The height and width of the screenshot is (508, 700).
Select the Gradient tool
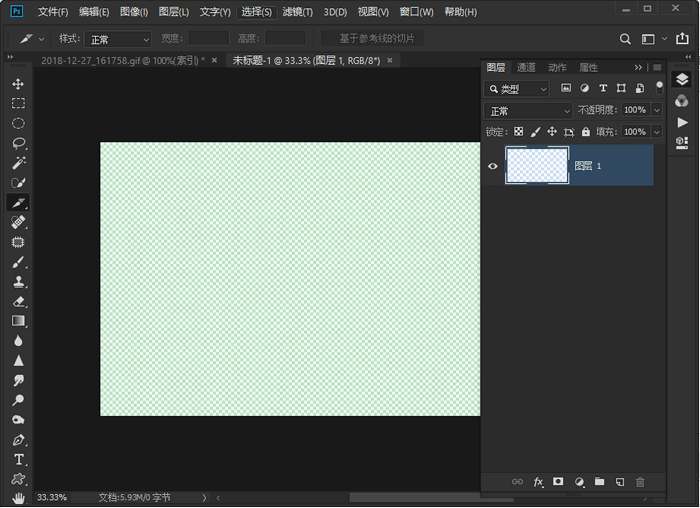18,321
